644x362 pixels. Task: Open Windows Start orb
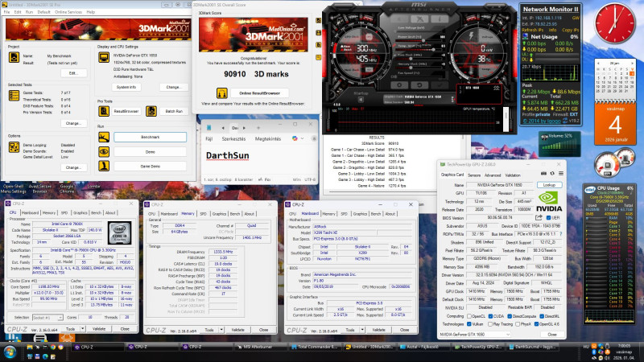[x=10, y=352]
